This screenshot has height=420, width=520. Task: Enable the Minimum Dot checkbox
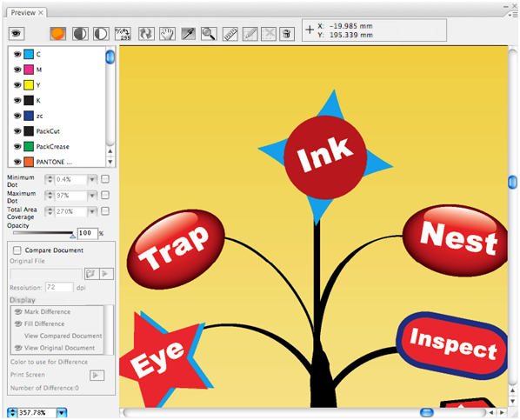[x=105, y=179]
